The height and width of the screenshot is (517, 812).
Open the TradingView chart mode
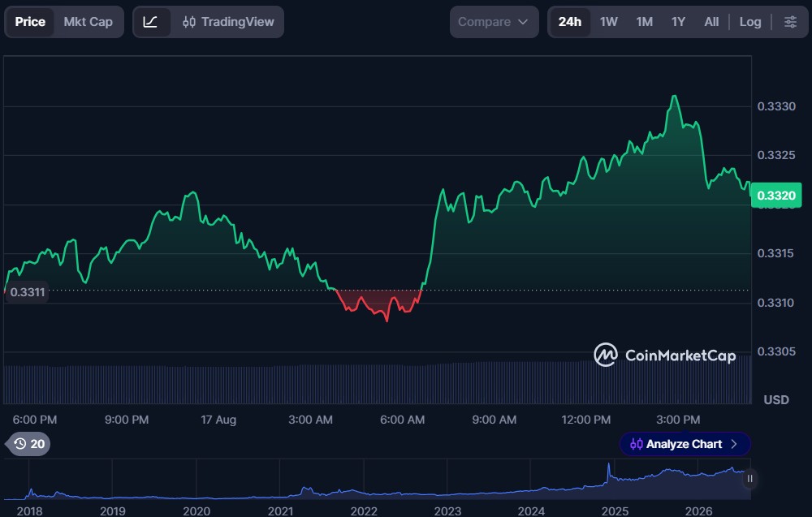[x=228, y=22]
